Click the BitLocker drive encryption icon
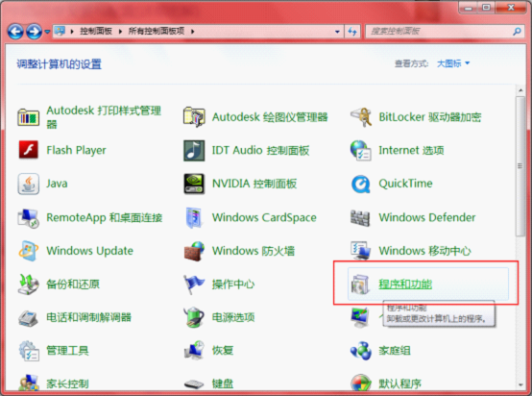Screen dimensions: 532x396 361,117
